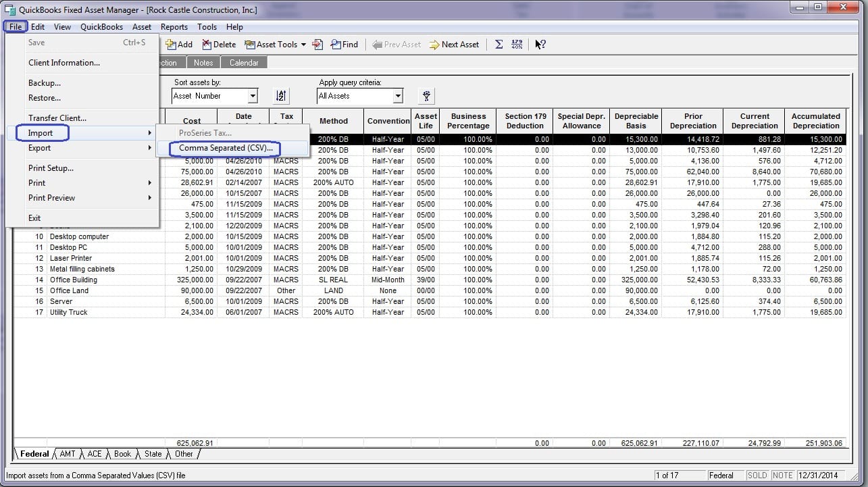This screenshot has height=487, width=868.
Task: Select Restore from the File menu
Action: pos(82,98)
